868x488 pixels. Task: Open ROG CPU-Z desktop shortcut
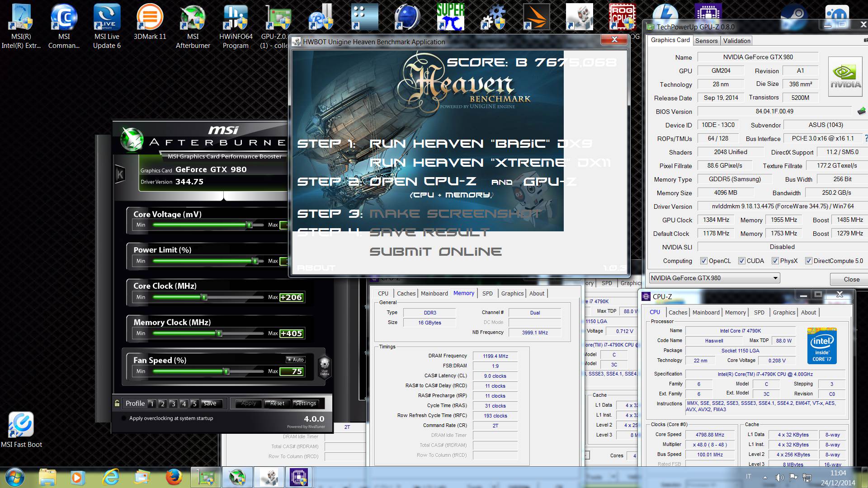pyautogui.click(x=622, y=17)
